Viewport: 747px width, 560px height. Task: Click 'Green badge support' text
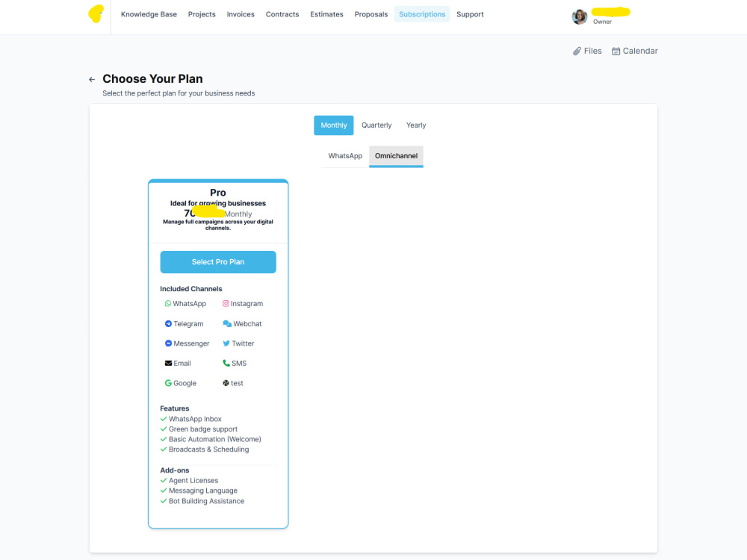point(203,429)
